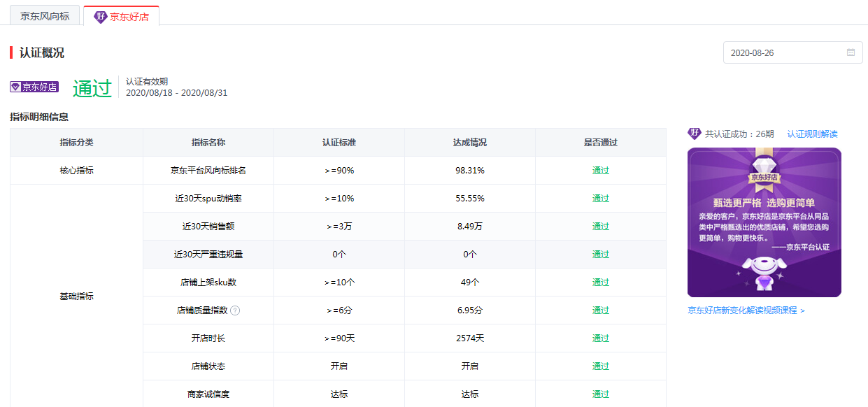Click the 指标分类 column header
The width and height of the screenshot is (868, 407).
coord(76,143)
